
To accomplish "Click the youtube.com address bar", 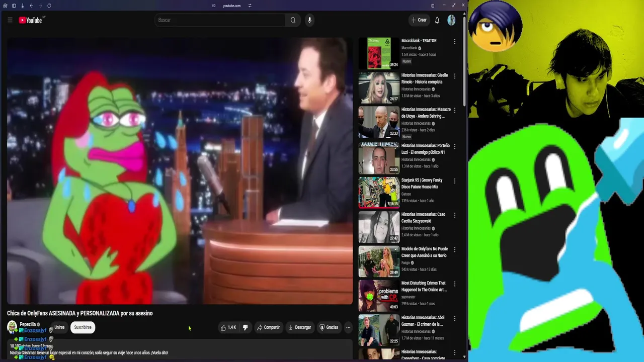I will 231,6.
